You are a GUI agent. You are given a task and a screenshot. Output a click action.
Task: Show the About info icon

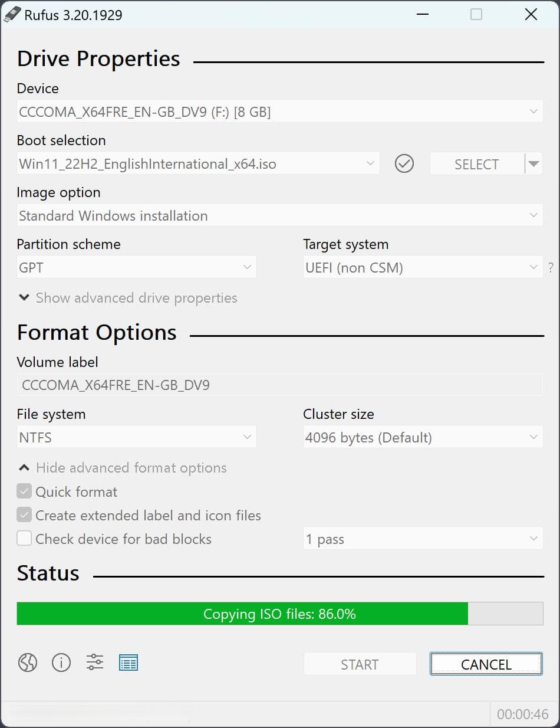coord(61,663)
